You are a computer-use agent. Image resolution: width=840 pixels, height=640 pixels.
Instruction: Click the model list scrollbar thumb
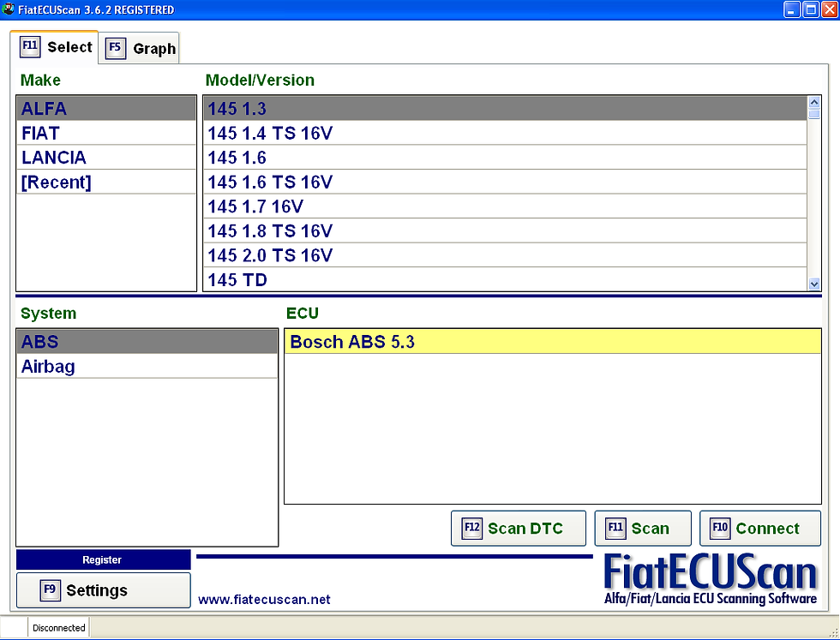[813, 114]
